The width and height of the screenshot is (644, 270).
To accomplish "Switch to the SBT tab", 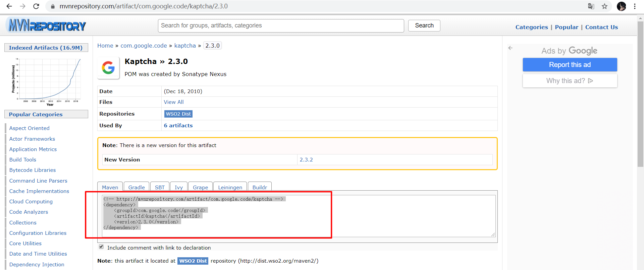I will point(160,187).
